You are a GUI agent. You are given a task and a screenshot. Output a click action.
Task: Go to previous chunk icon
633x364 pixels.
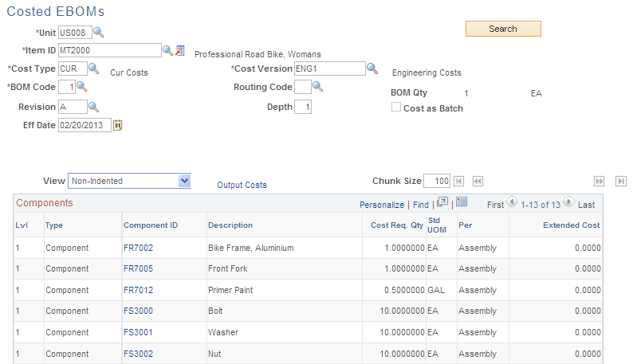478,181
